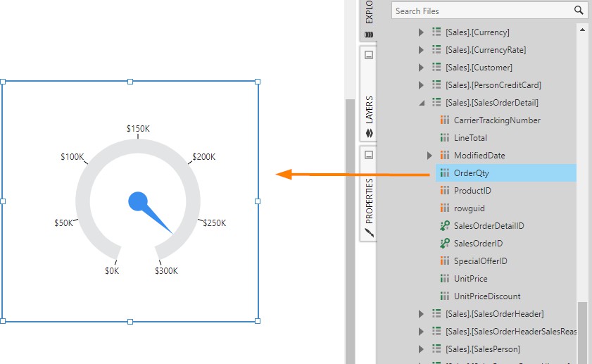Viewport: 592px width, 364px height.
Task: Open the Properties side tab
Action: [369, 201]
